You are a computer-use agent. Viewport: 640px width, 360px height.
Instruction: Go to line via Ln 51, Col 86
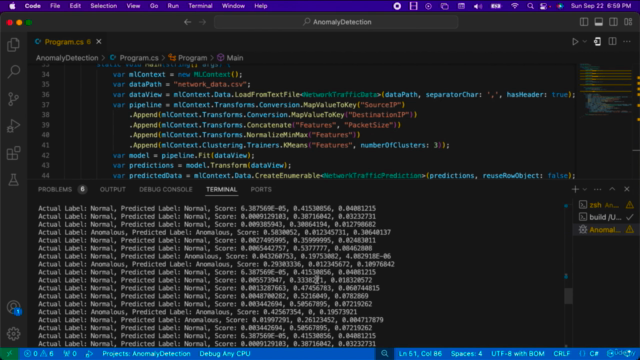pyautogui.click(x=420, y=354)
